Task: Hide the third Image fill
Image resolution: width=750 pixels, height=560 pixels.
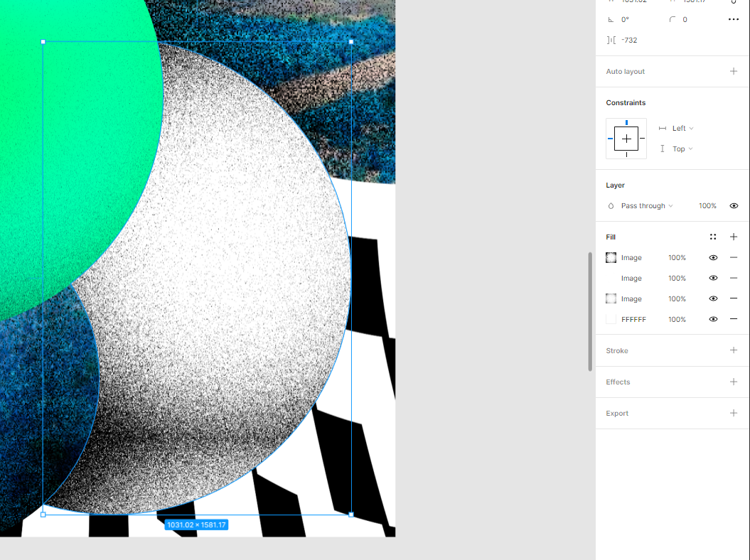Action: [713, 298]
